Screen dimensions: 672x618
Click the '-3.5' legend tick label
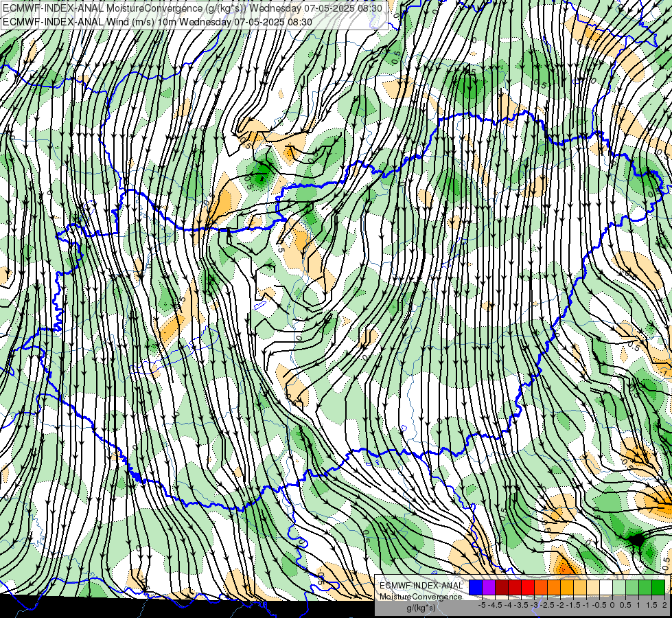[521, 605]
